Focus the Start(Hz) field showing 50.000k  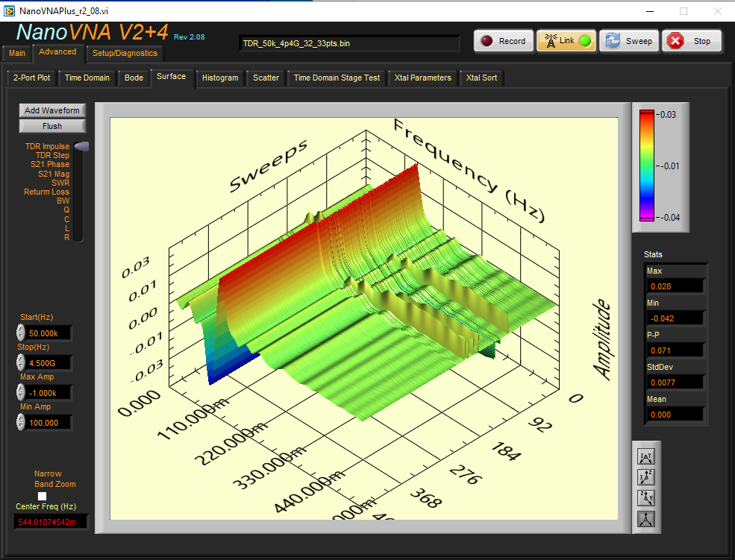pyautogui.click(x=49, y=333)
